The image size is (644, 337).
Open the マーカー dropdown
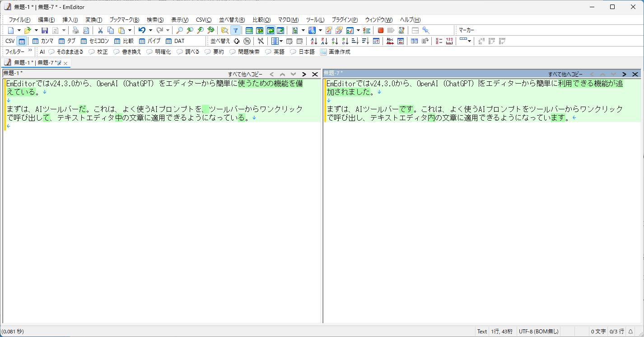pos(467,30)
